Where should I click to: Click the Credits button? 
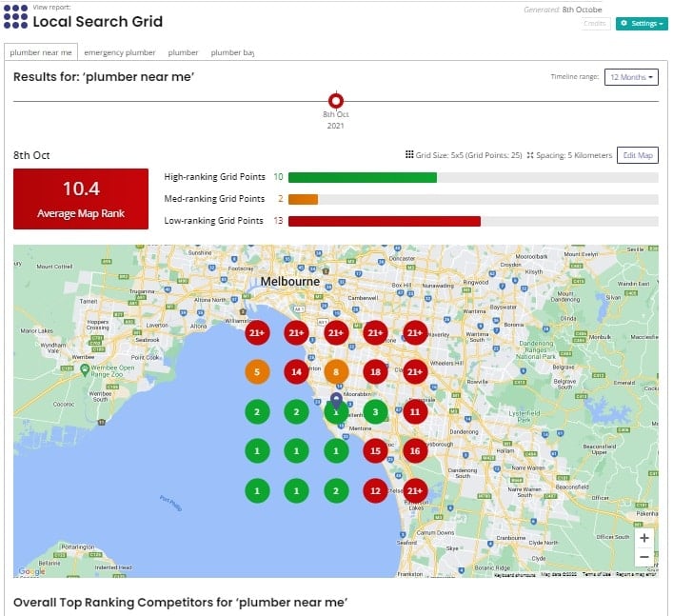coord(594,23)
